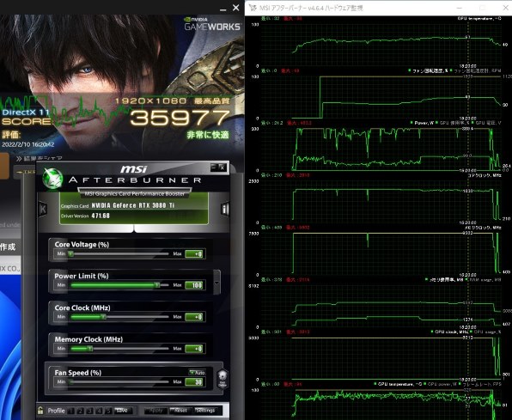Open Afterburner Settings button

click(205, 411)
